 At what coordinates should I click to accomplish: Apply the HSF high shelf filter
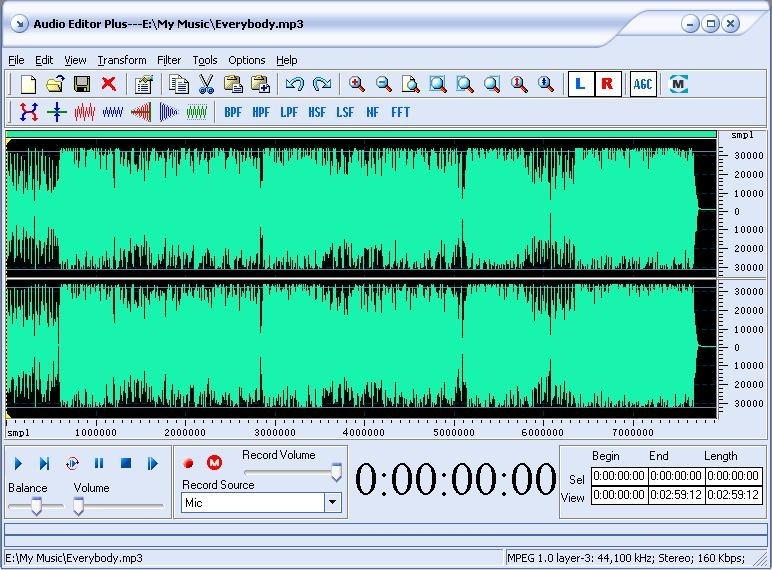[317, 112]
